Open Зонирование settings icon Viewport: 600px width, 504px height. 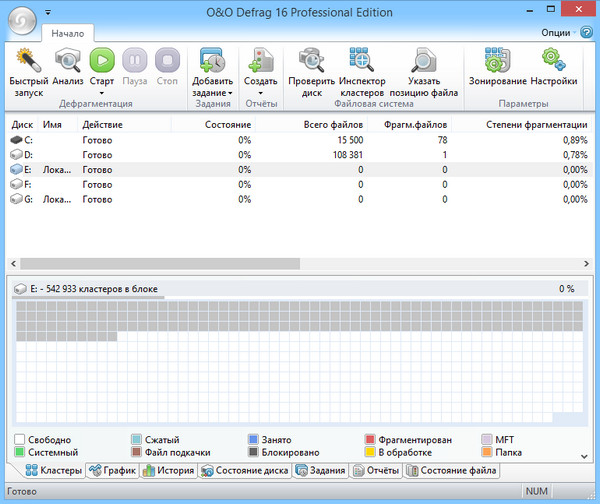tap(497, 61)
